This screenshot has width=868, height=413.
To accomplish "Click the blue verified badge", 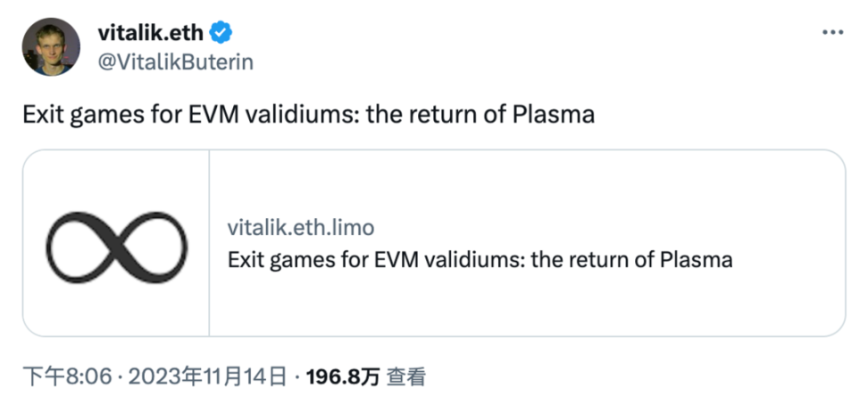I will coord(221,33).
